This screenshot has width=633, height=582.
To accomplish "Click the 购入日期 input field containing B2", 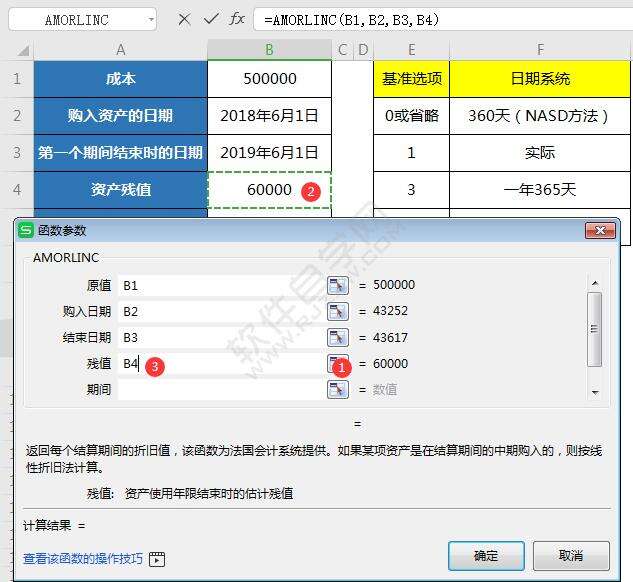I will (221, 311).
